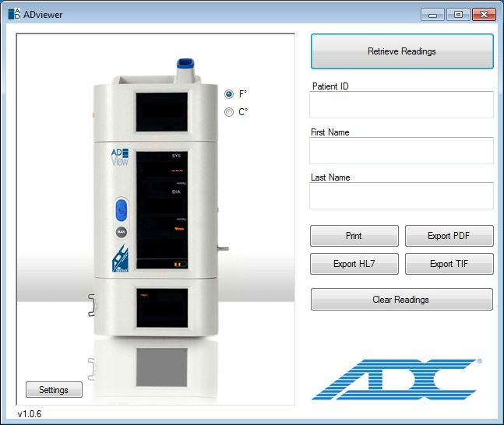This screenshot has width=504, height=425.
Task: Minimize the ADviewer window
Action: [x=432, y=15]
